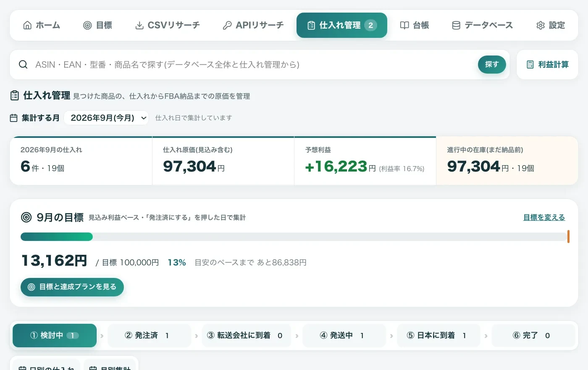Click the house icon for ホーム

point(27,25)
